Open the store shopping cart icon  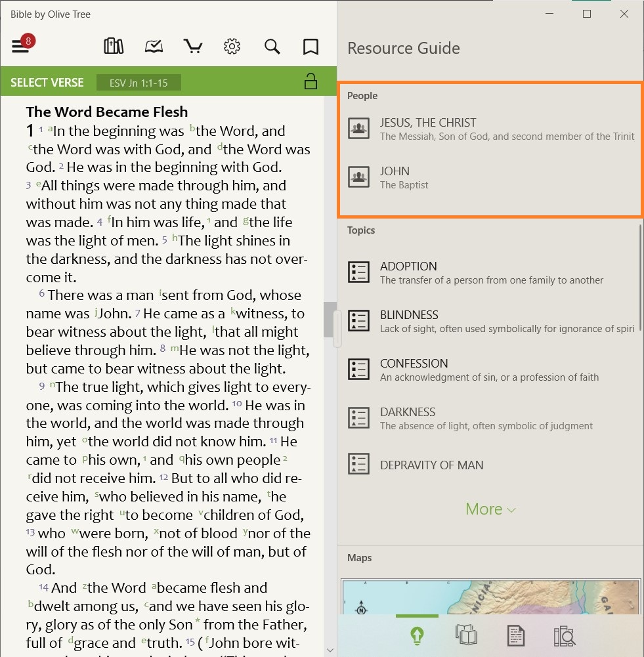click(x=193, y=46)
